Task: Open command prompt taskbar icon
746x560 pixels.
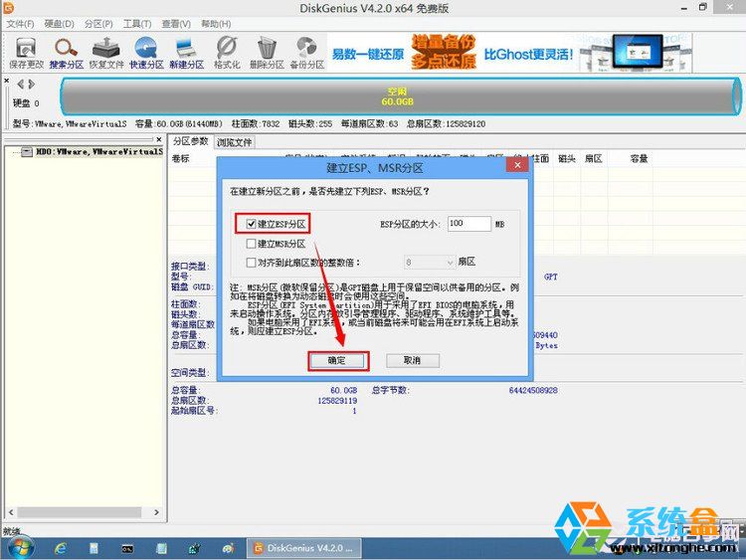Action: (127, 549)
